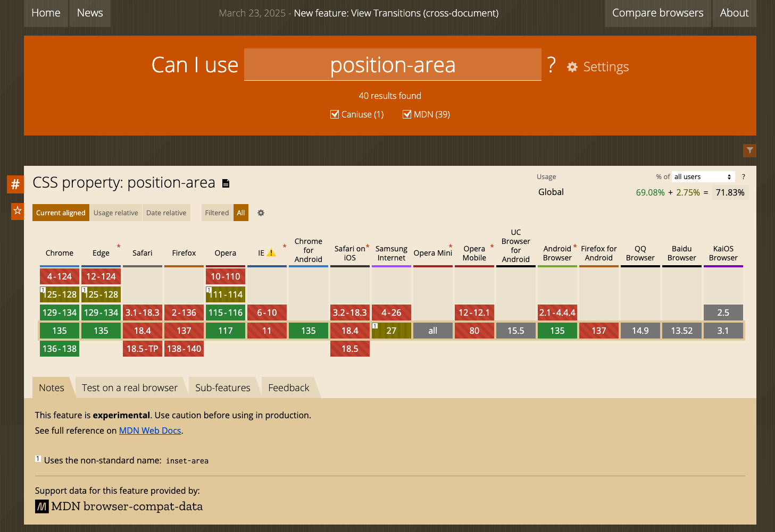Switch to the Sub-features tab

point(222,388)
